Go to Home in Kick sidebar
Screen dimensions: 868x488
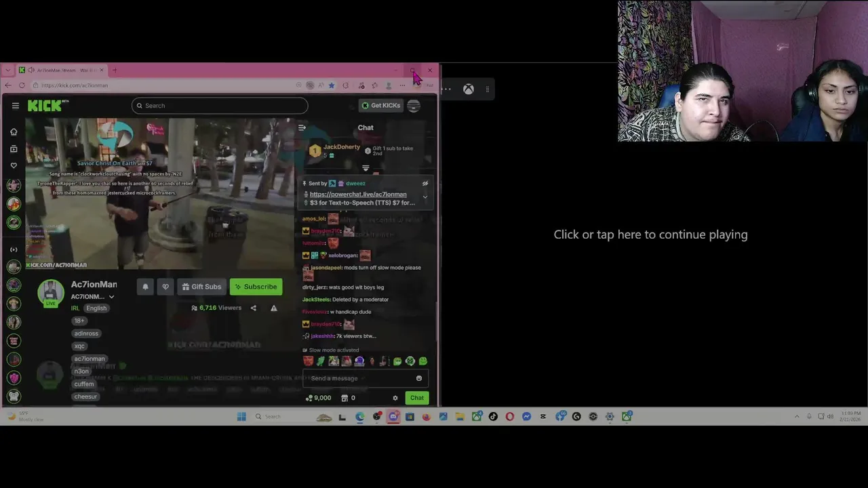coord(14,131)
